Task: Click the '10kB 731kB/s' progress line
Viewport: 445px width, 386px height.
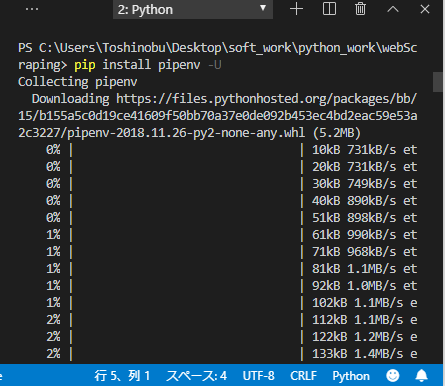Action: click(x=232, y=150)
